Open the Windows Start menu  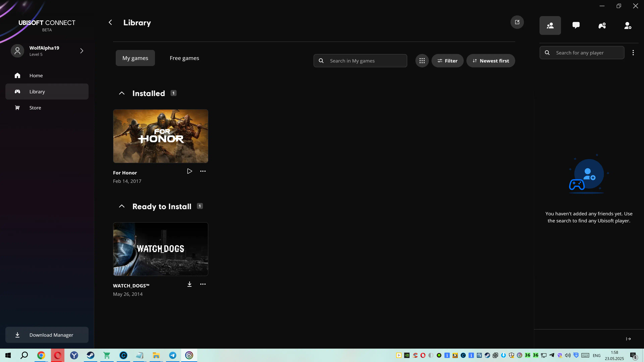pos(8,355)
